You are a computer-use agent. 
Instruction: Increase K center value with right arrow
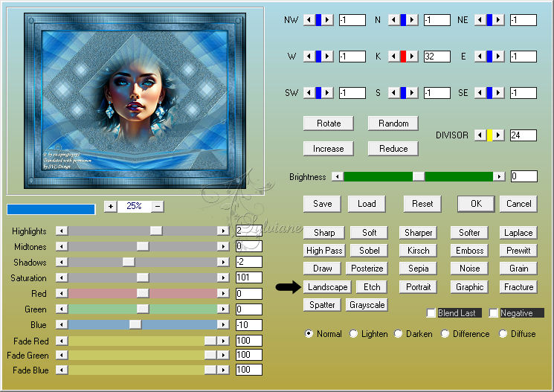(x=412, y=57)
